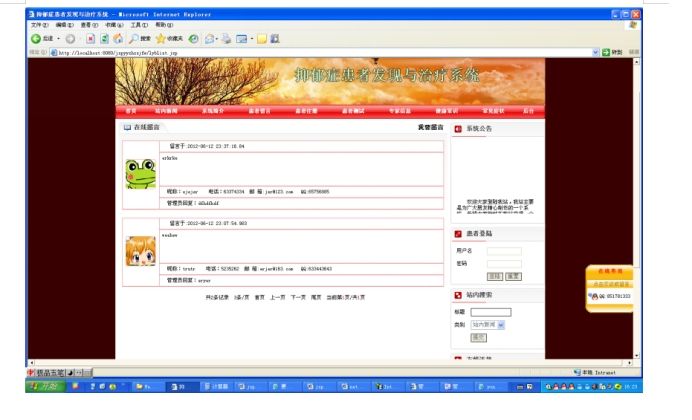
Task: Open the 收藏 menu
Action: pos(114,25)
